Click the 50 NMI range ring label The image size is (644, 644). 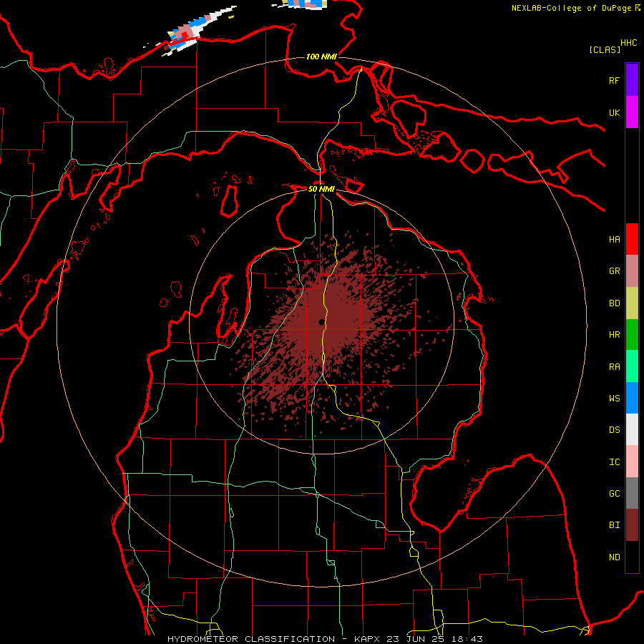click(321, 189)
